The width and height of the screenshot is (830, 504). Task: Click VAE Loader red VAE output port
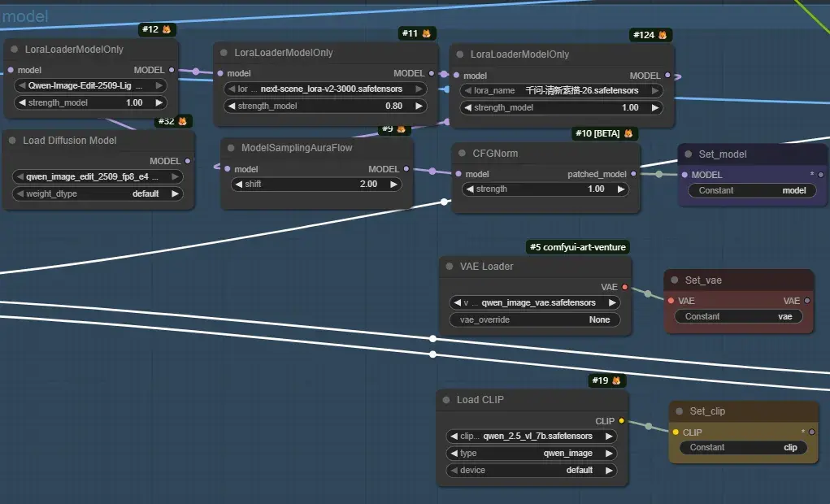pos(624,287)
